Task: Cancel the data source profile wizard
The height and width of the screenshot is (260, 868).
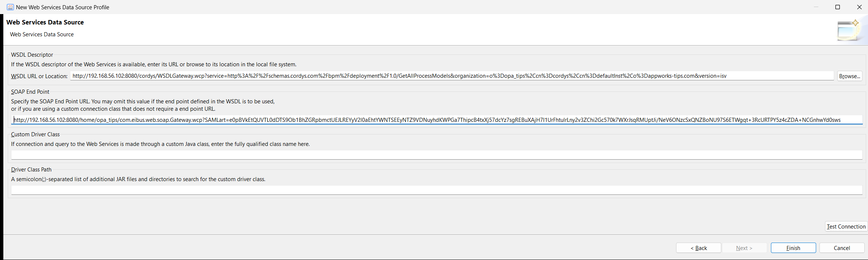Action: click(x=842, y=248)
